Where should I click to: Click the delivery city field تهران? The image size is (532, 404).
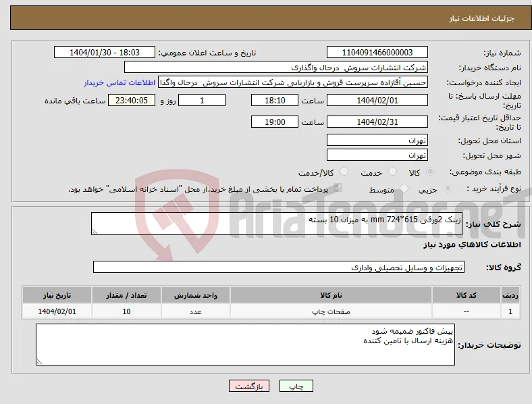tap(377, 155)
